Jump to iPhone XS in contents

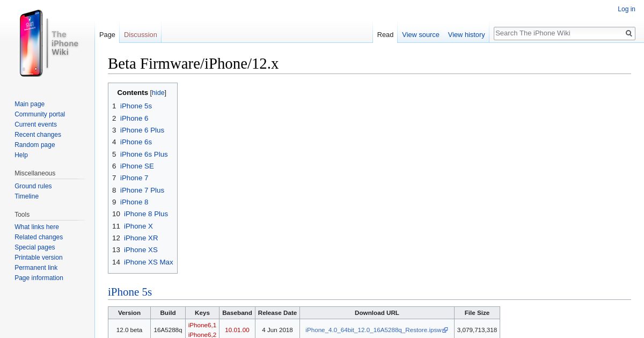click(x=141, y=249)
